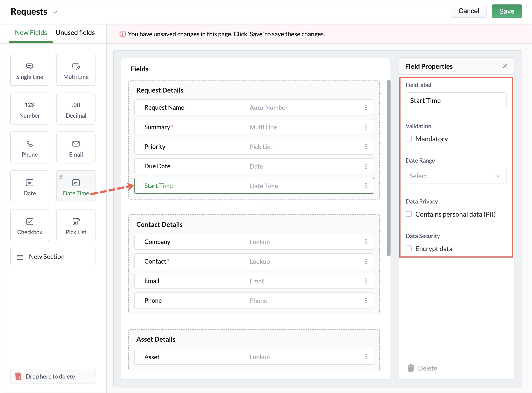Viewport: 532px width, 393px height.
Task: Toggle the Encrypt data checkbox
Action: [409, 249]
